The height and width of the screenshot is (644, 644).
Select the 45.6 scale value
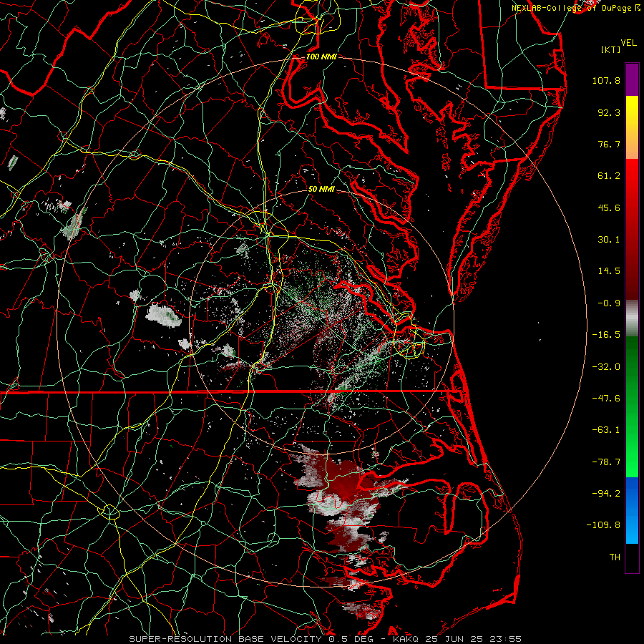[609, 208]
